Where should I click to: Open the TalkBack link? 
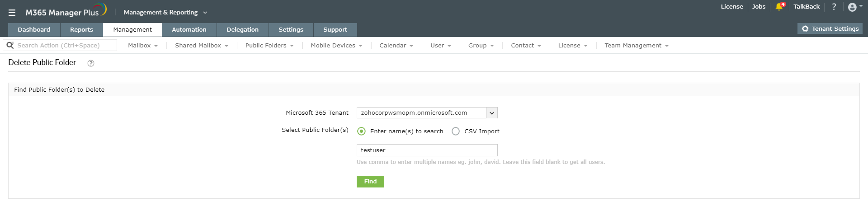pos(807,7)
